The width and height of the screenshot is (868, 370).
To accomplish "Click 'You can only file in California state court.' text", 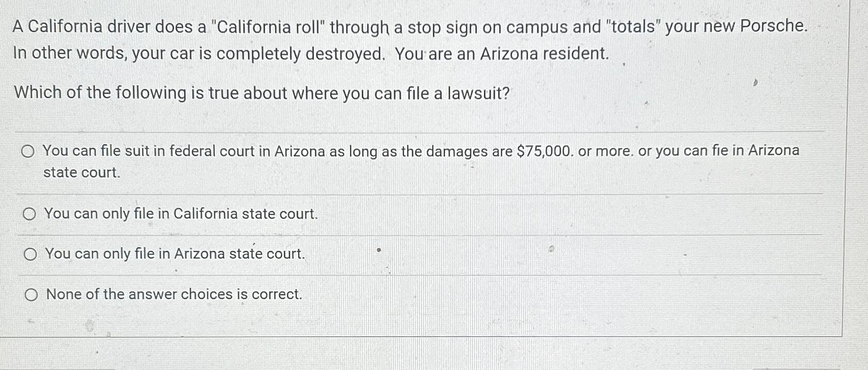I will (x=181, y=214).
